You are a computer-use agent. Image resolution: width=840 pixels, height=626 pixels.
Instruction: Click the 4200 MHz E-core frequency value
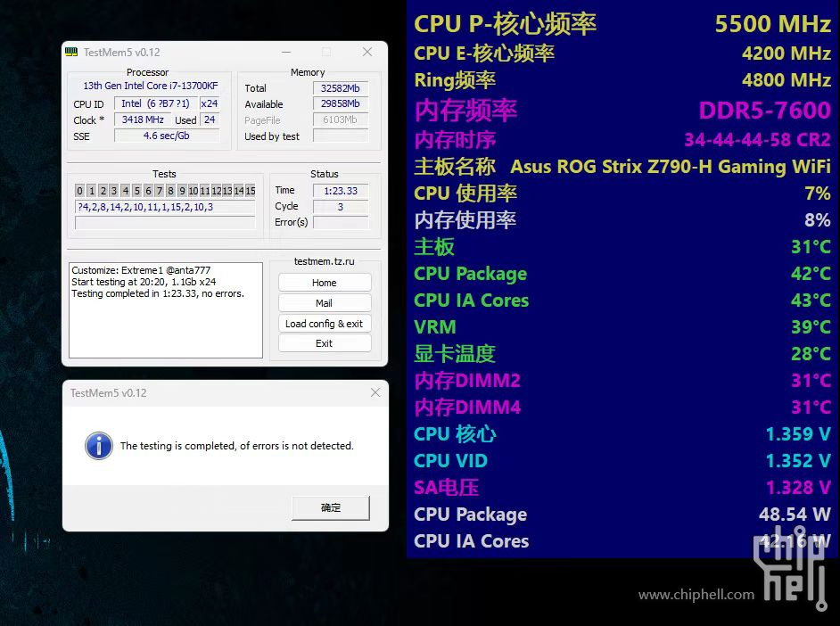pos(786,53)
